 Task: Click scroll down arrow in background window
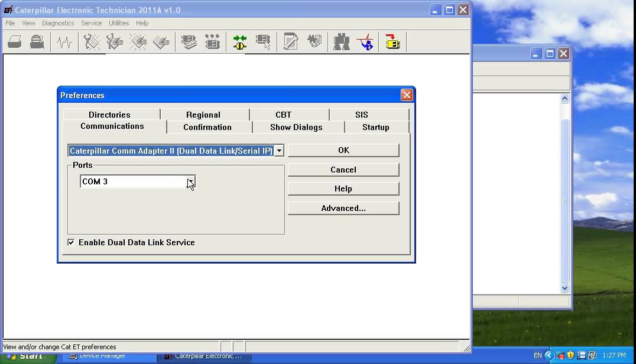tap(564, 288)
